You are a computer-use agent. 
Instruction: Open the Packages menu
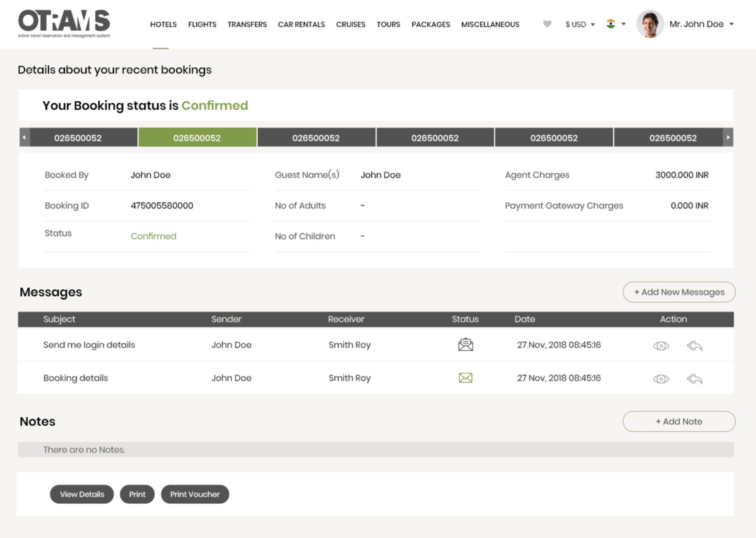[x=431, y=24]
